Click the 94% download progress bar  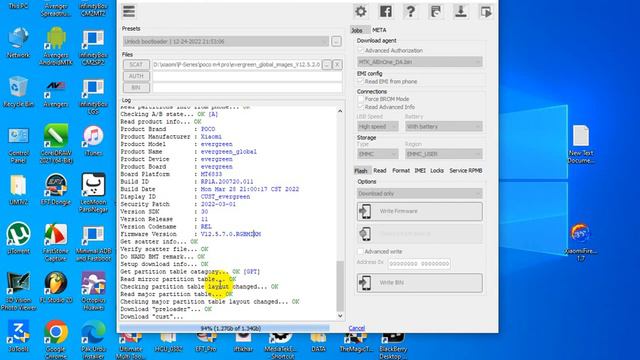(231, 328)
